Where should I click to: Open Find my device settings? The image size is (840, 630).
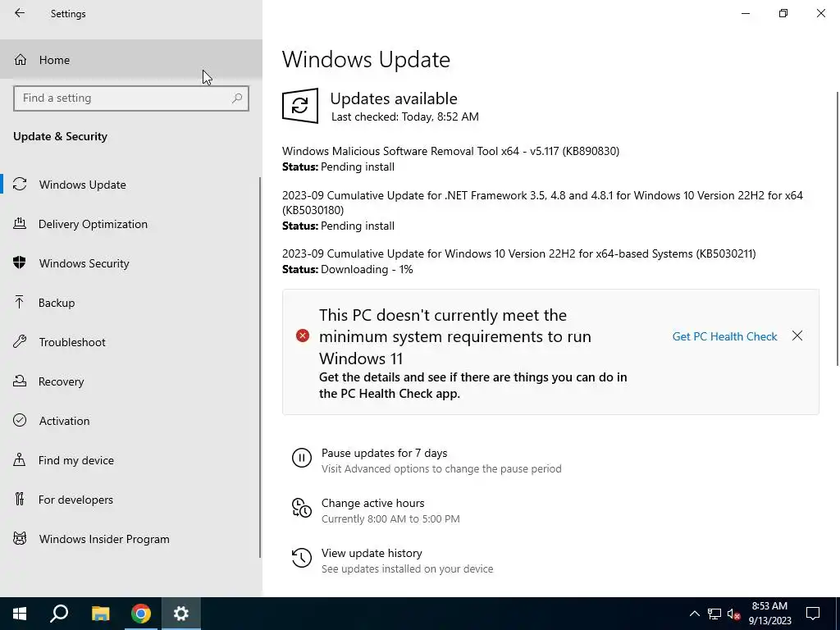[130, 460]
